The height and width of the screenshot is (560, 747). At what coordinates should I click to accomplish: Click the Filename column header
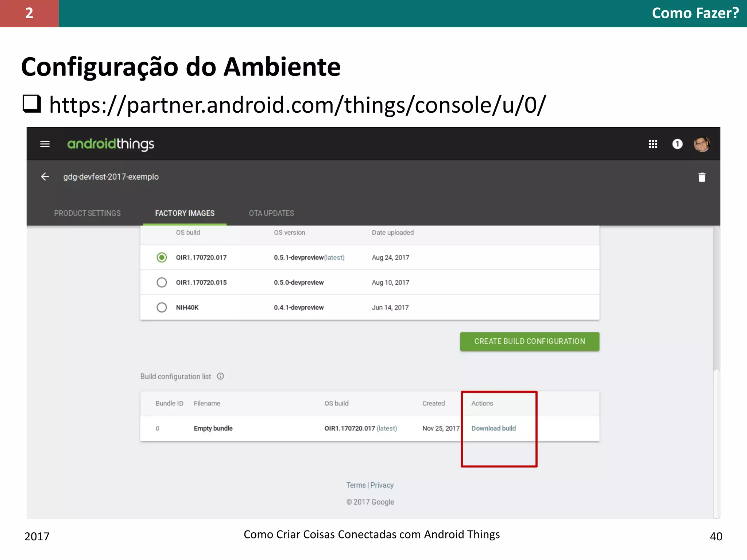click(x=207, y=403)
